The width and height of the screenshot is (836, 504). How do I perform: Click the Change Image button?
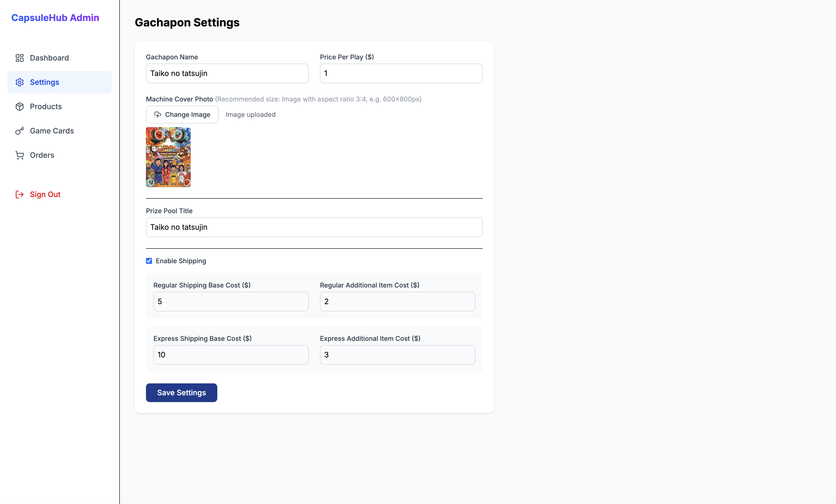pos(182,115)
